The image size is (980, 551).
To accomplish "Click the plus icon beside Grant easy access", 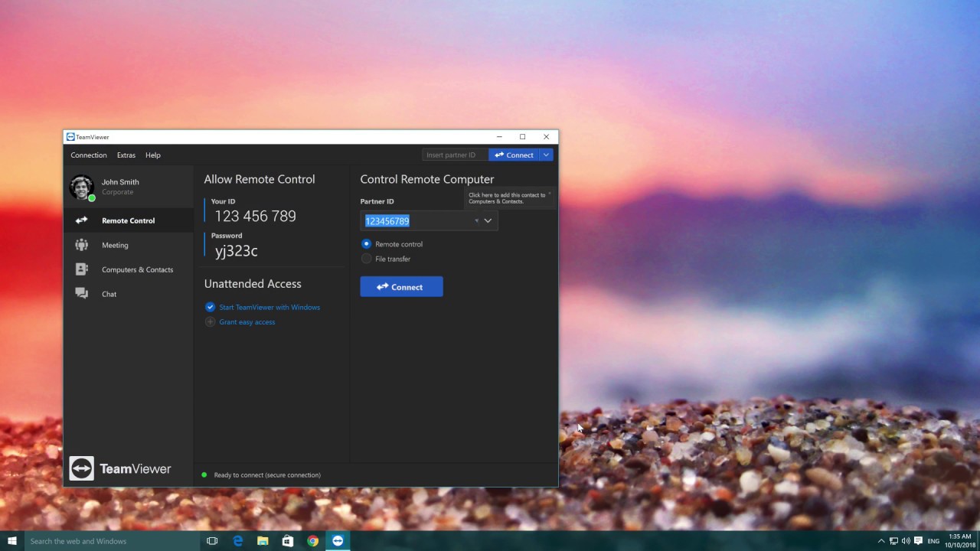I will tap(210, 322).
